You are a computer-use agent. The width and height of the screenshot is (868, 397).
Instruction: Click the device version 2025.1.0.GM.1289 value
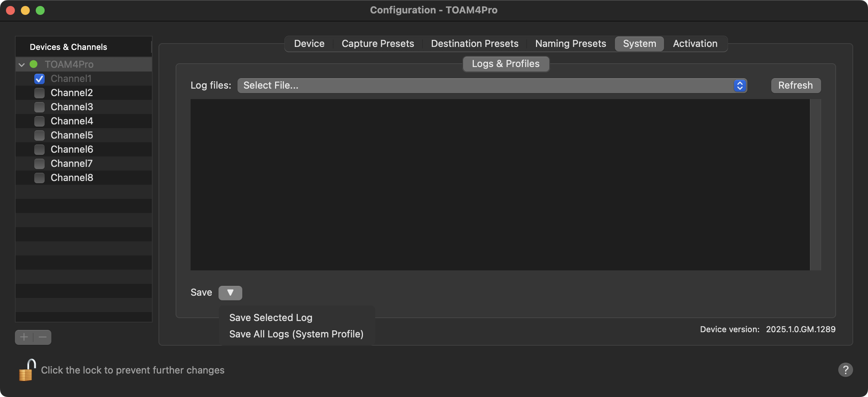801,329
